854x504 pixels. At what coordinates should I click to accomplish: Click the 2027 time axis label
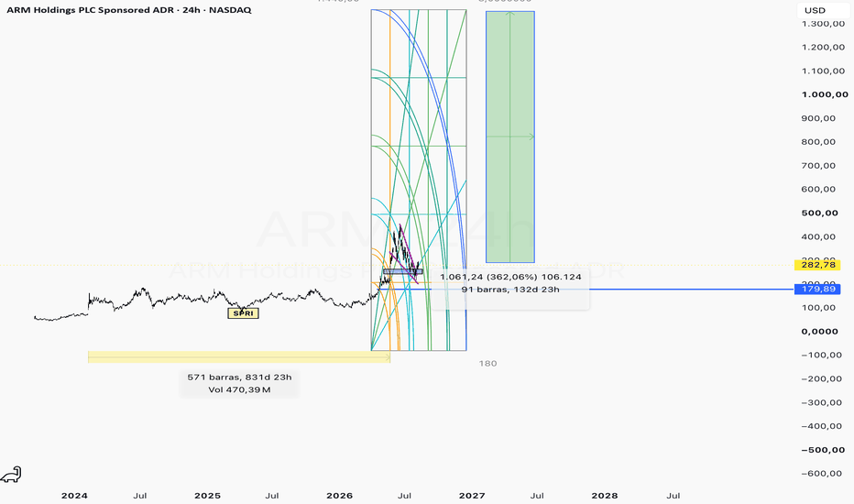(x=472, y=495)
